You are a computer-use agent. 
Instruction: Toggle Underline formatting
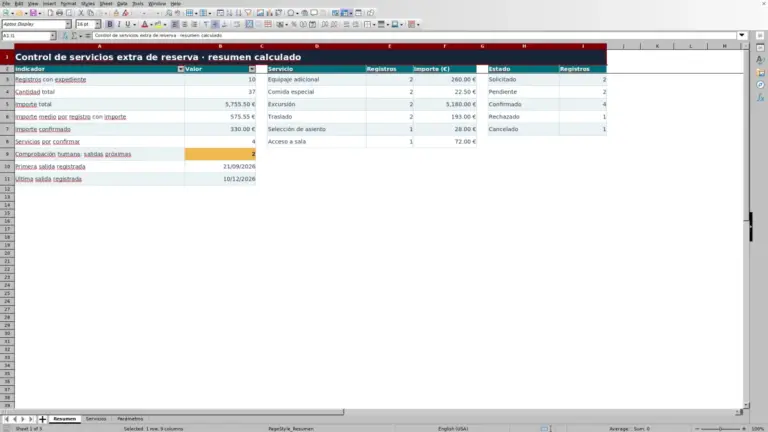[x=128, y=24]
